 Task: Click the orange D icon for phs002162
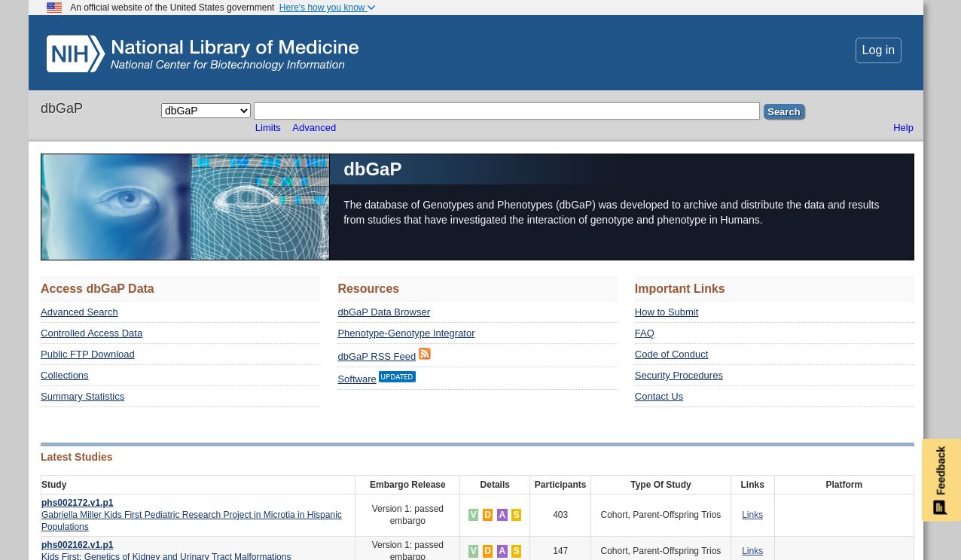(x=487, y=551)
